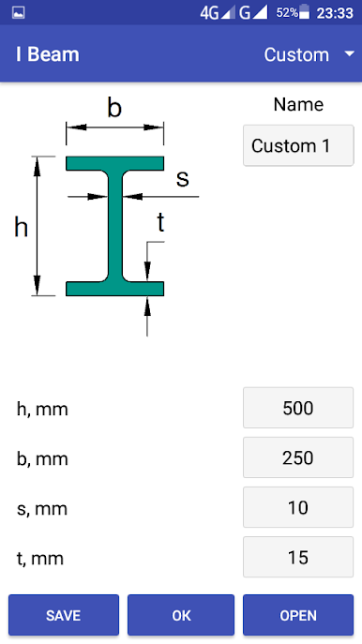Tap the h height dimension label on diagram

pyautogui.click(x=21, y=227)
